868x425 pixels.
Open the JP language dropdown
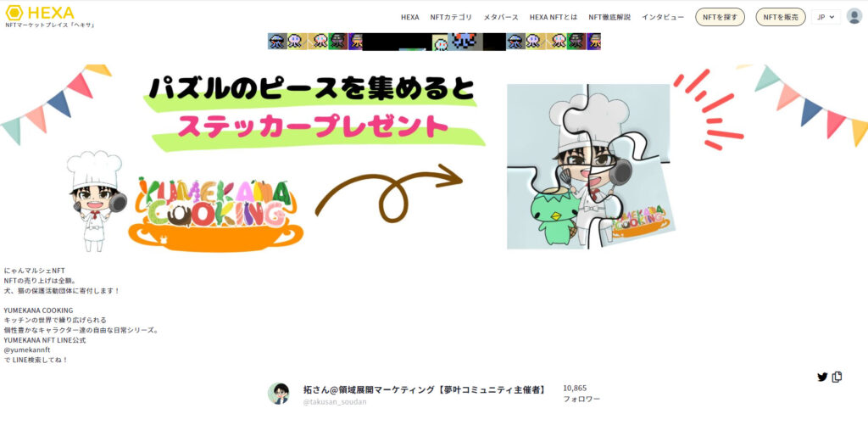coord(826,17)
